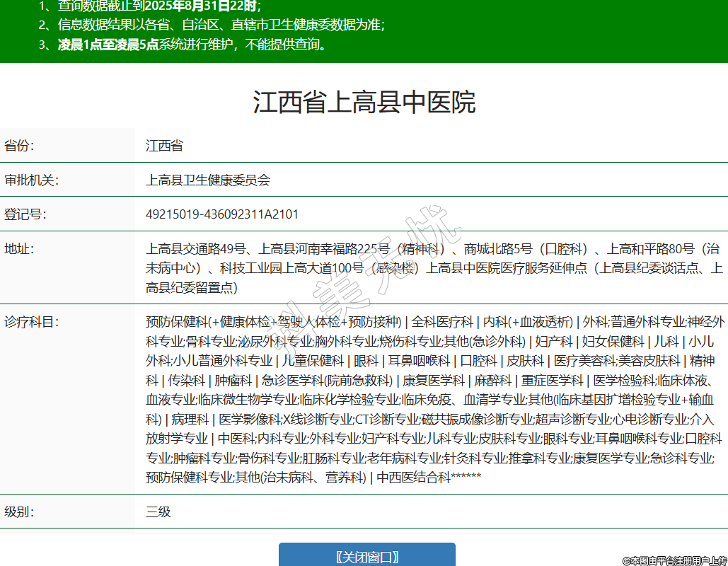Click the 诊疗科目 department list paragraph

pyautogui.click(x=433, y=400)
